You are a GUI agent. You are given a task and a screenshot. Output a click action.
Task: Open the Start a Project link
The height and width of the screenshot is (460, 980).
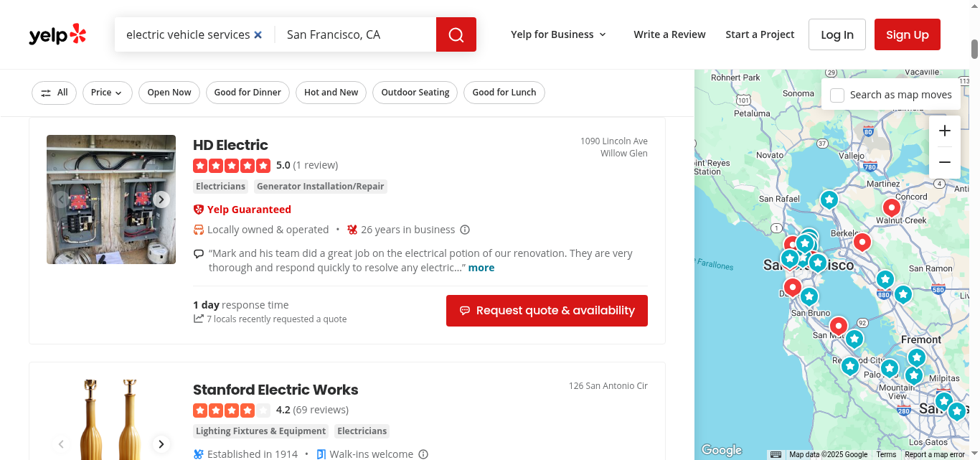pos(760,34)
